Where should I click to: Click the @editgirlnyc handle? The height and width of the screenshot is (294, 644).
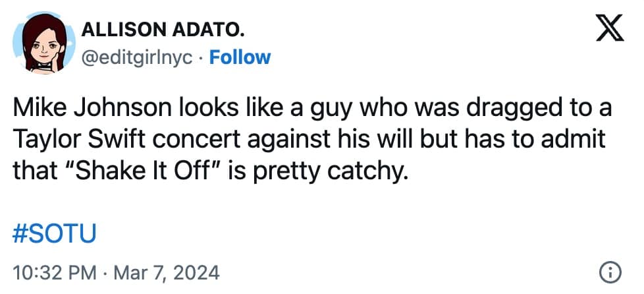(x=136, y=57)
